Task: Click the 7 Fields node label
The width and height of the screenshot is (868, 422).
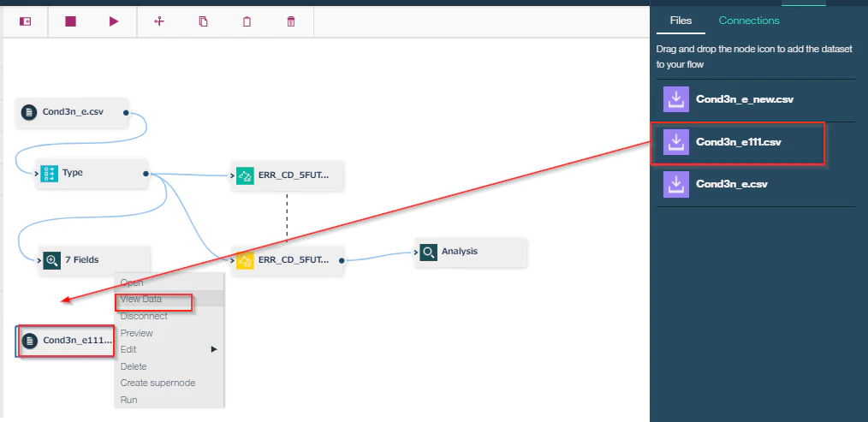Action: 81,259
